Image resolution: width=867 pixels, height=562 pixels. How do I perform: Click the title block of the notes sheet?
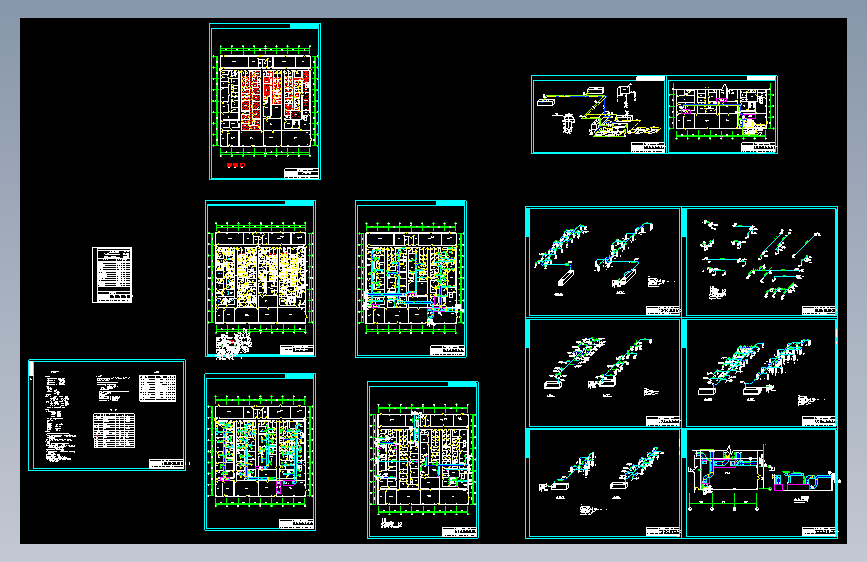click(x=166, y=464)
